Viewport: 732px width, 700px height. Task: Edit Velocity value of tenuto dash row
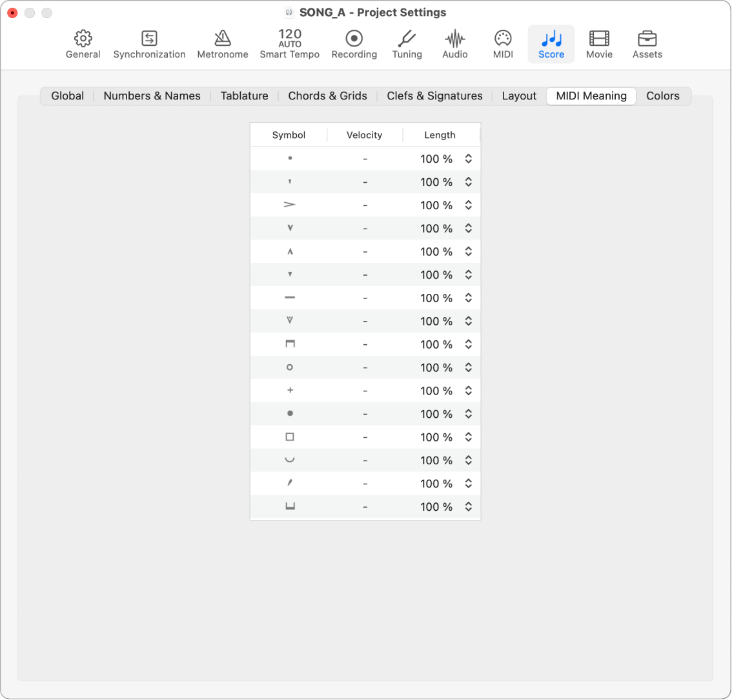click(x=365, y=298)
